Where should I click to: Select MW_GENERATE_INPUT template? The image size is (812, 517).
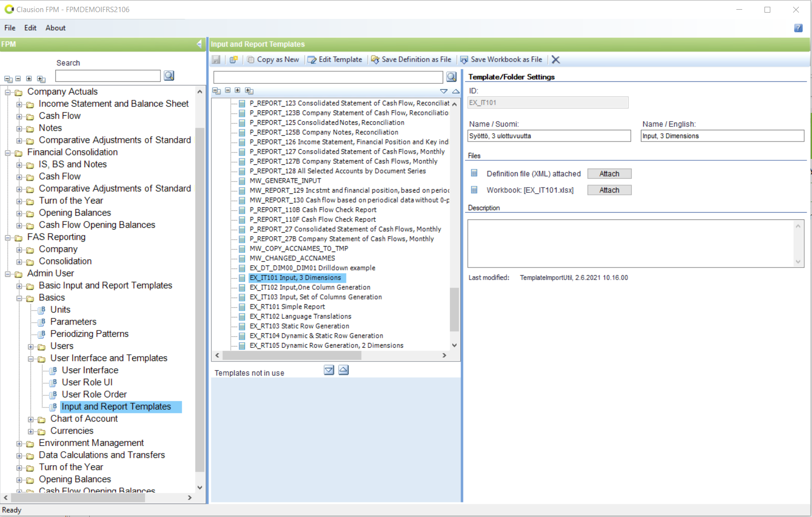point(285,181)
